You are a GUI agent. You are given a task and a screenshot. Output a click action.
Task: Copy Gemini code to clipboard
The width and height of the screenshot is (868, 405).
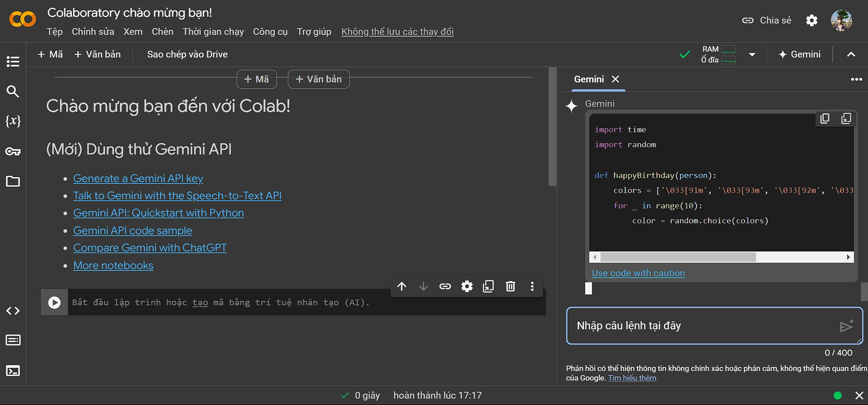(825, 119)
